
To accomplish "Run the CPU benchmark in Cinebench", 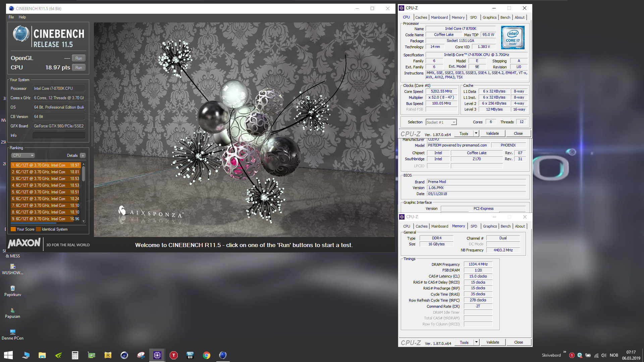I will (79, 67).
